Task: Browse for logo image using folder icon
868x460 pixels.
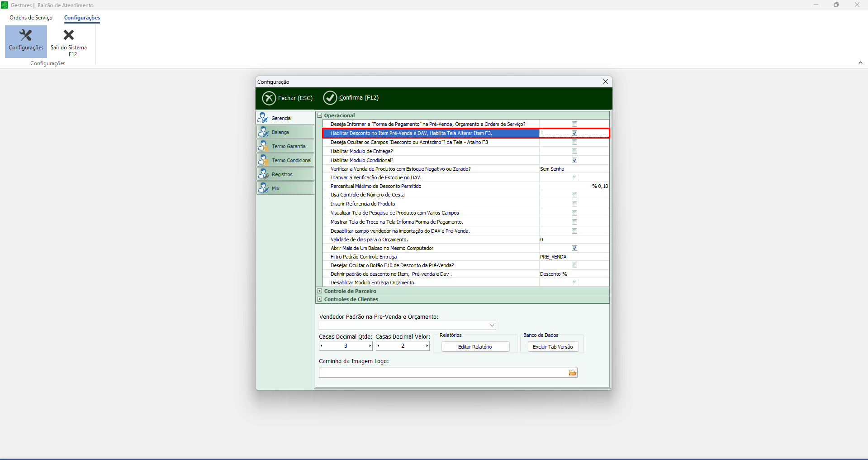Action: 573,373
